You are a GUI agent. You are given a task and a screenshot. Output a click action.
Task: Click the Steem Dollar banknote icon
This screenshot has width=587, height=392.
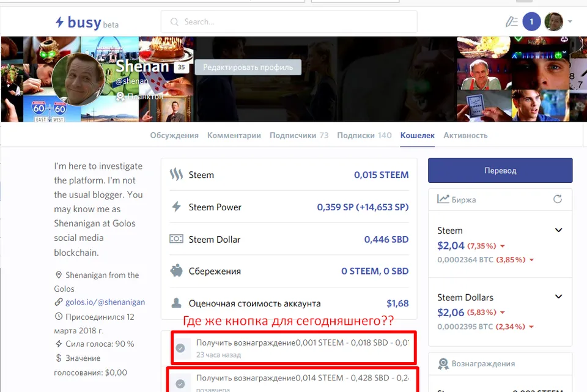pos(176,239)
